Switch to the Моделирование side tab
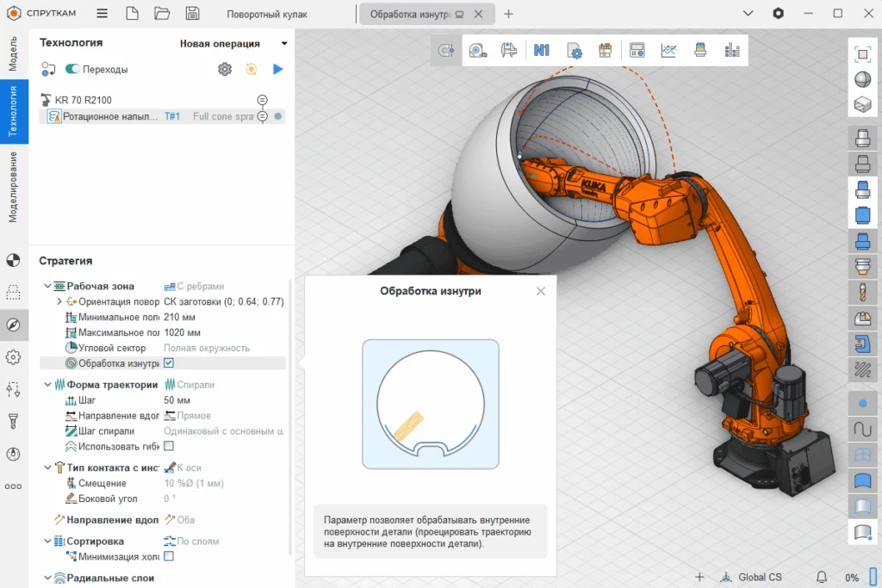This screenshot has width=882, height=588. pos(13,187)
